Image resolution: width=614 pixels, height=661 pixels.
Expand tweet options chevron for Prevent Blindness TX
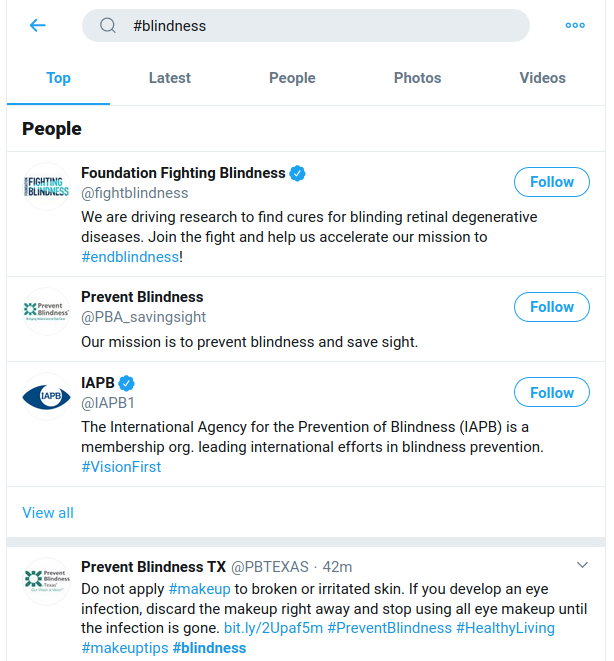[582, 565]
